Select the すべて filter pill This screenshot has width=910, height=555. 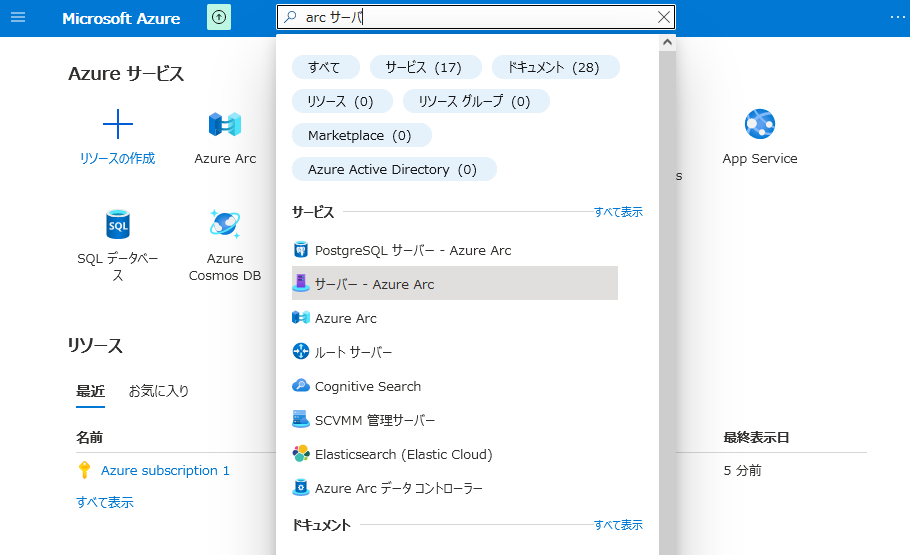(326, 67)
